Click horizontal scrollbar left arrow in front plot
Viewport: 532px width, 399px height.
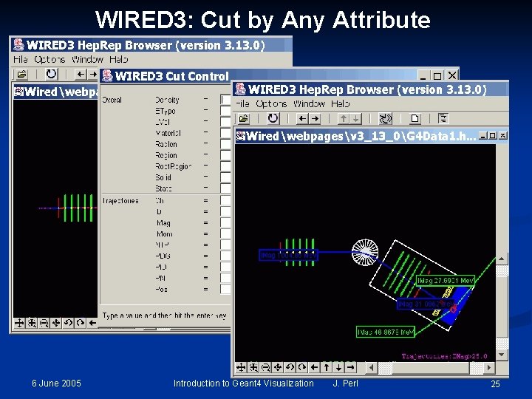click(x=372, y=367)
